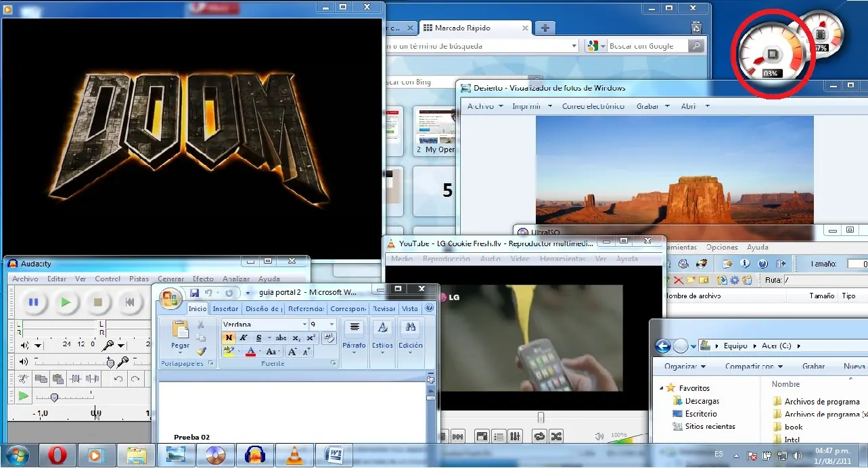Toggle subscript in Word

pyautogui.click(x=296, y=337)
